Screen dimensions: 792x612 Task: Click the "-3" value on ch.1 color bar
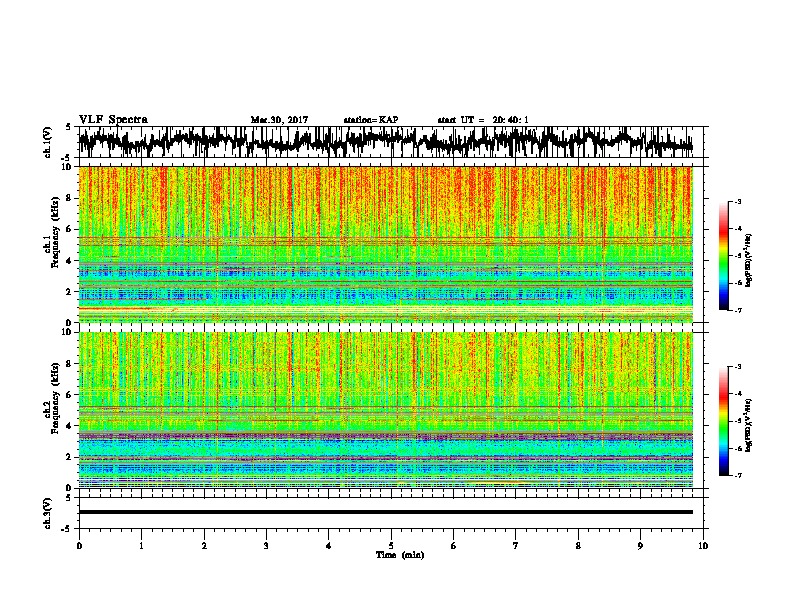738,201
